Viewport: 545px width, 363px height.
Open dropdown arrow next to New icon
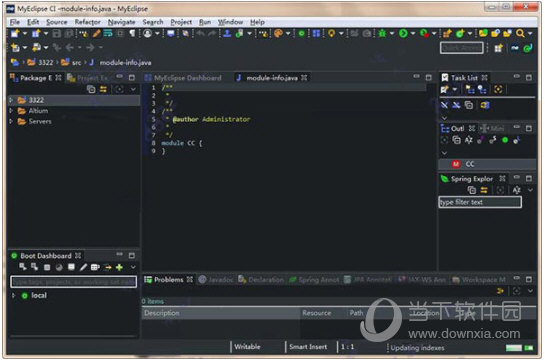pyautogui.click(x=25, y=33)
